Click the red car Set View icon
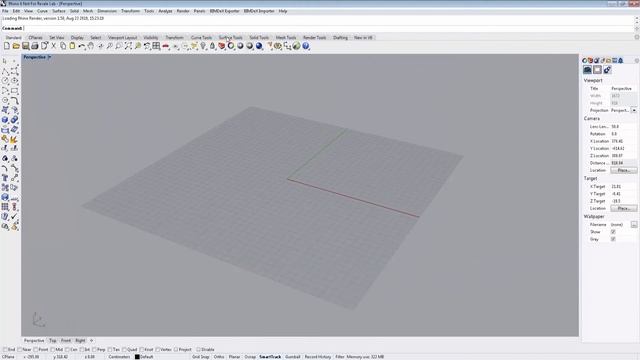 (x=166, y=46)
